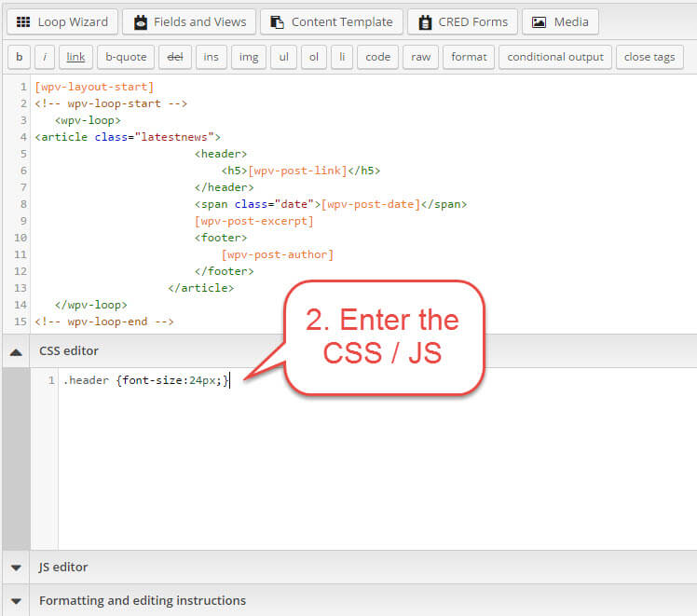The width and height of the screenshot is (697, 616).
Task: Click the Fields and Views icon
Action: [x=141, y=21]
